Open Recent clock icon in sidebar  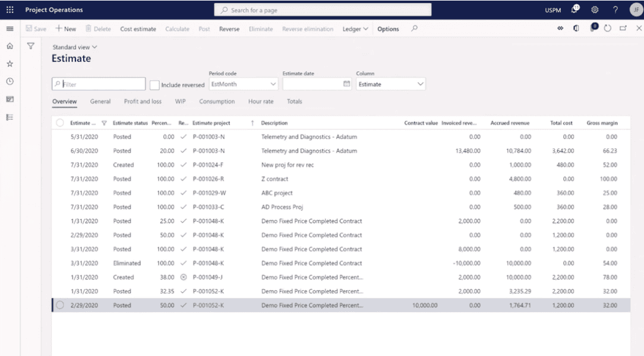tap(10, 81)
